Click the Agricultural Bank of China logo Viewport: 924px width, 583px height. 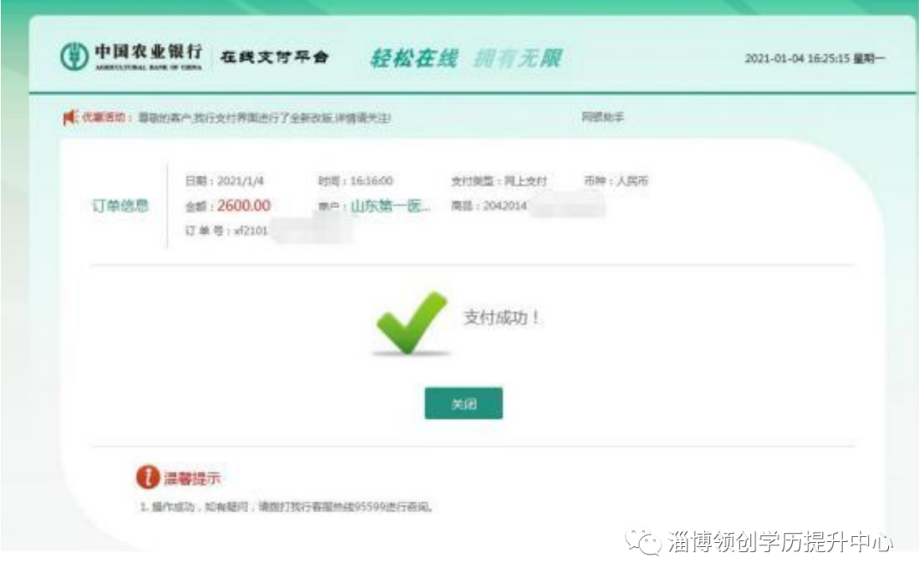tap(131, 57)
